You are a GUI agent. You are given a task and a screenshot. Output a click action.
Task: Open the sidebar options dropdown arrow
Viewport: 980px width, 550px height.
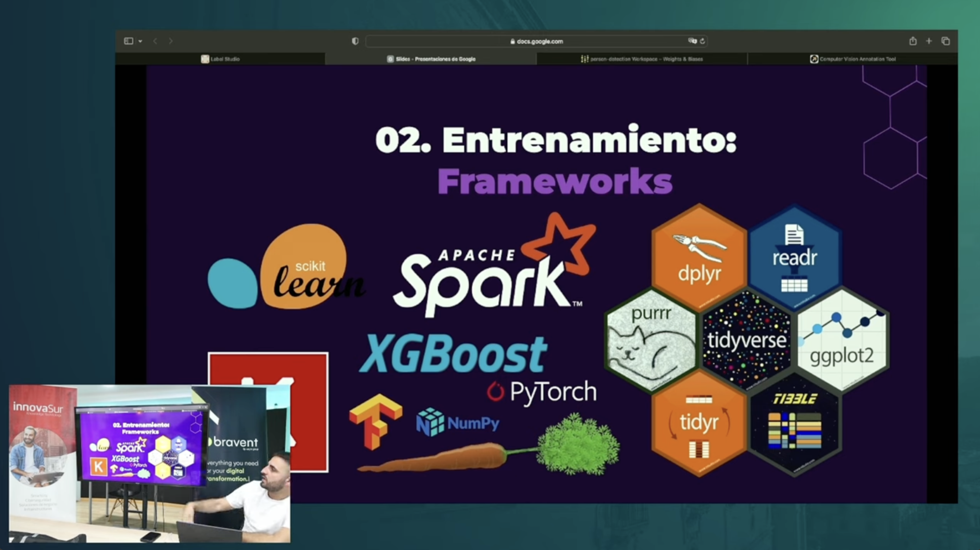pos(140,41)
